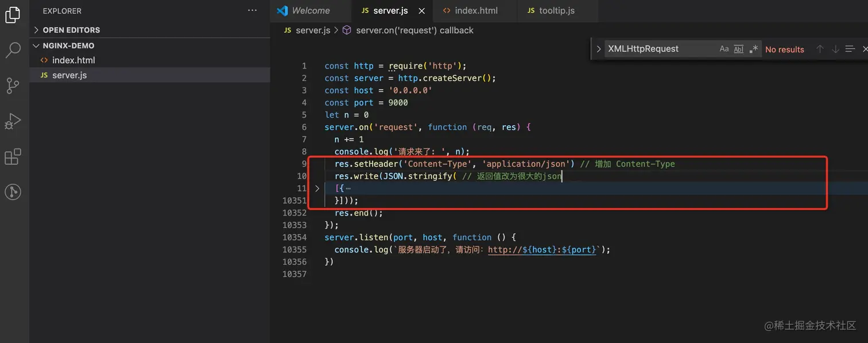868x343 pixels.
Task: Collapse the NGINX-DEMO folder section
Action: (x=150, y=45)
